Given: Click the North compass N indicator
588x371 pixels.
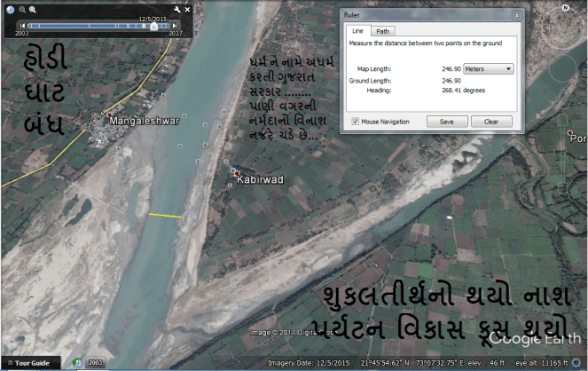Looking at the screenshot, I should click(564, 7).
